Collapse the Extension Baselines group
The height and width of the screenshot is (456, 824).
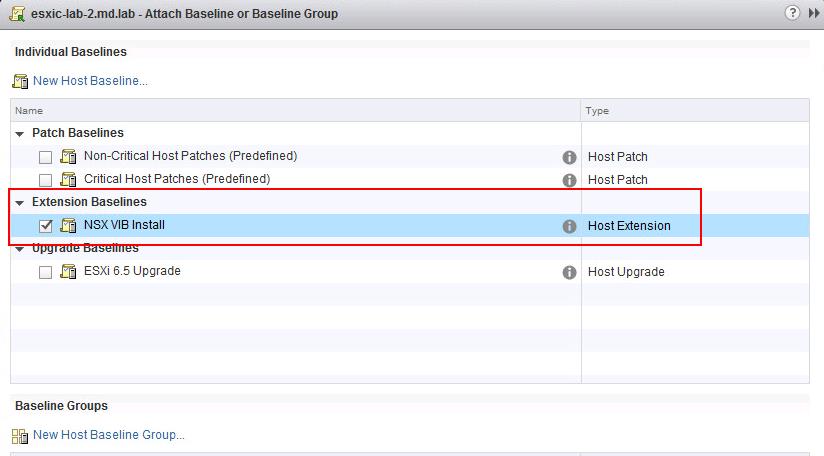click(x=20, y=203)
